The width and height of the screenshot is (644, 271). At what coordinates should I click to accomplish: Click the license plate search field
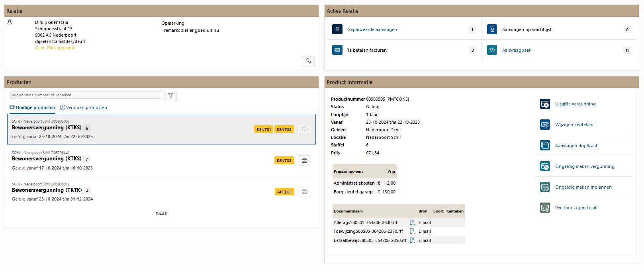coord(85,95)
